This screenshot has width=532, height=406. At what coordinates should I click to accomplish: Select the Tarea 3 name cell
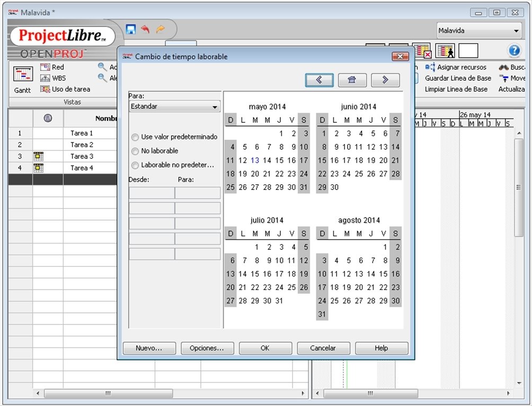point(82,156)
